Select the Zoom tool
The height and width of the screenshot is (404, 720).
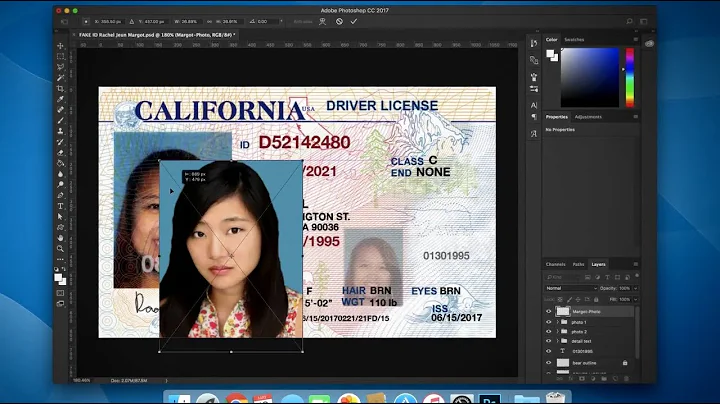(60, 248)
